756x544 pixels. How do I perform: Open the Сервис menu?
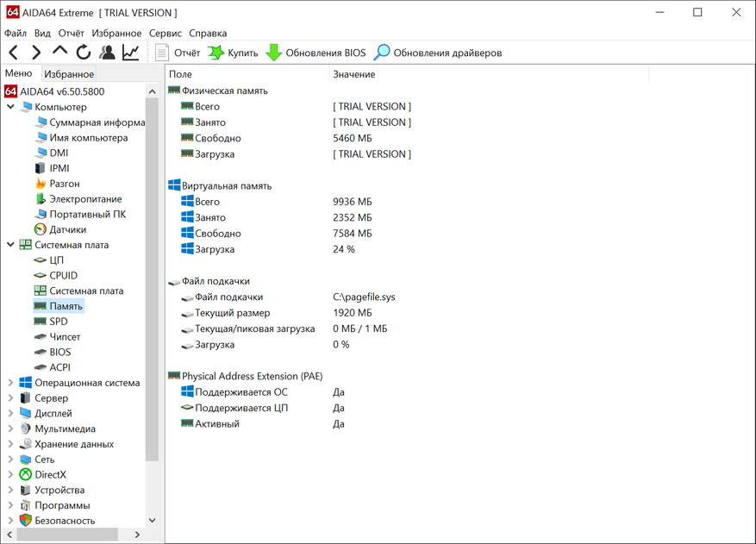click(x=166, y=34)
